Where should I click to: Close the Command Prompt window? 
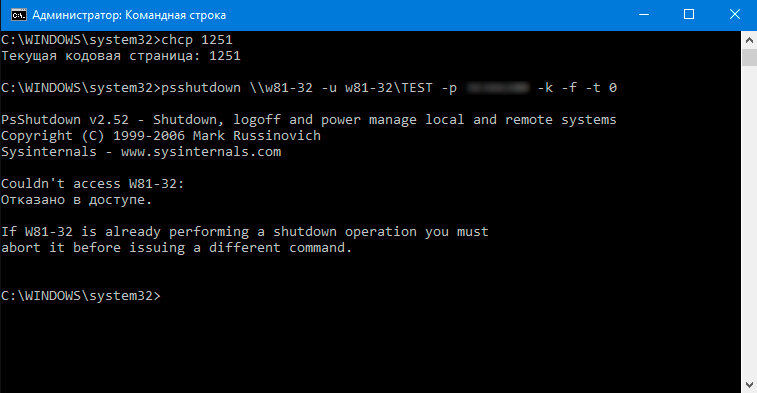734,15
